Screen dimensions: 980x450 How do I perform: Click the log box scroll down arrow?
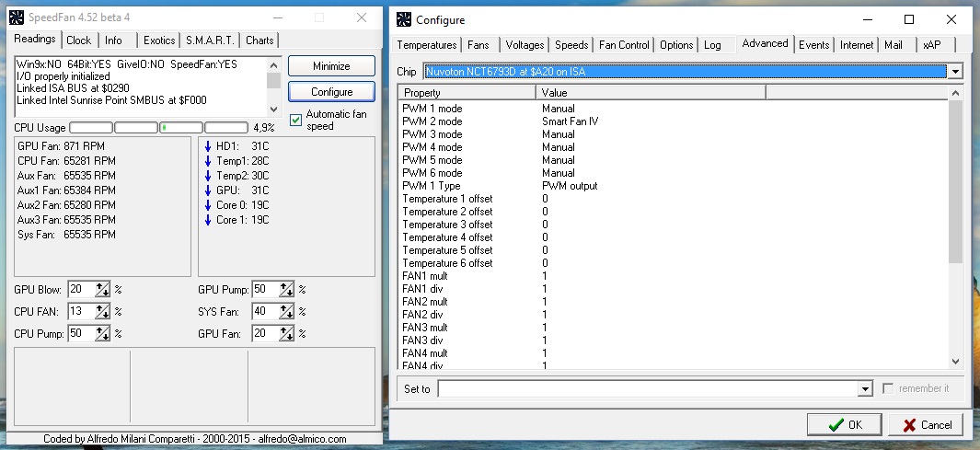point(273,110)
